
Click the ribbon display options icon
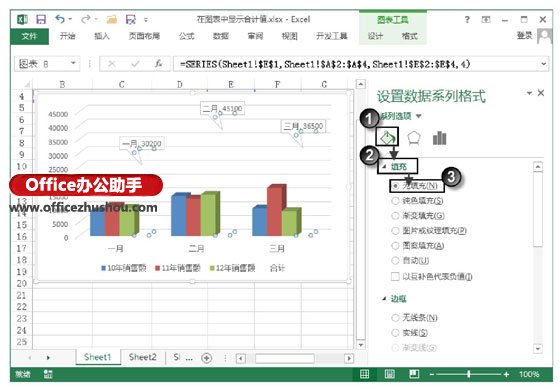[x=486, y=19]
